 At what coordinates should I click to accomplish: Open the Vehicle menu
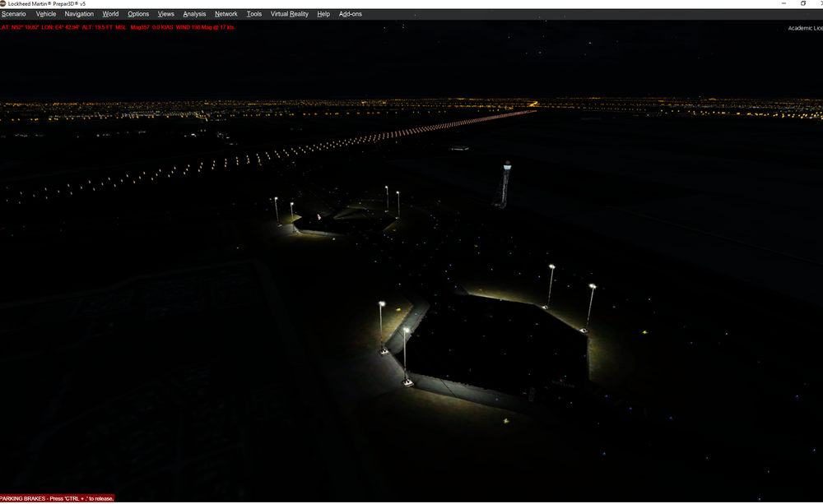[46, 14]
